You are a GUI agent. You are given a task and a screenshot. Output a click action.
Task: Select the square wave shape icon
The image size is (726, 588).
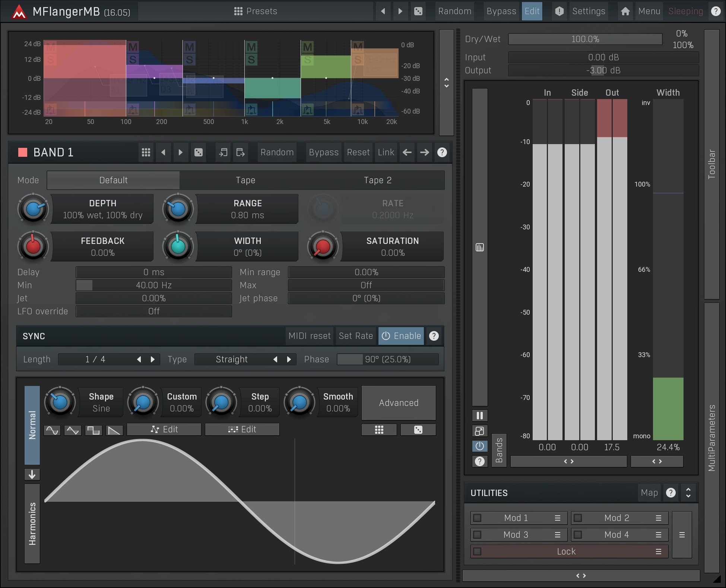pos(93,430)
